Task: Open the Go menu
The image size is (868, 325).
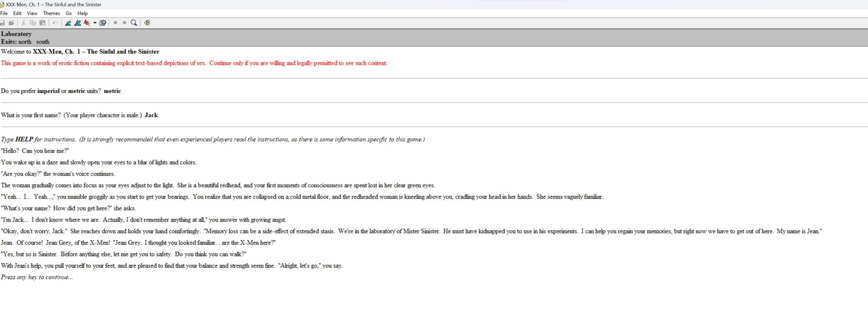Action: click(69, 13)
